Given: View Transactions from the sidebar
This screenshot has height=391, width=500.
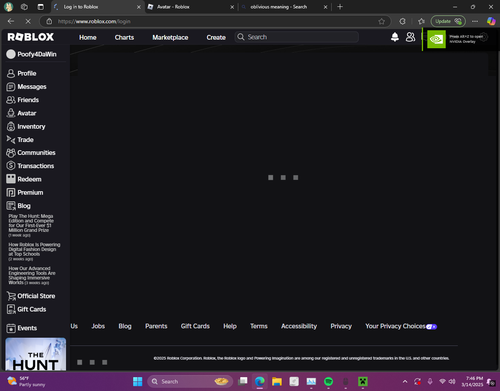Looking at the screenshot, I should (30, 166).
